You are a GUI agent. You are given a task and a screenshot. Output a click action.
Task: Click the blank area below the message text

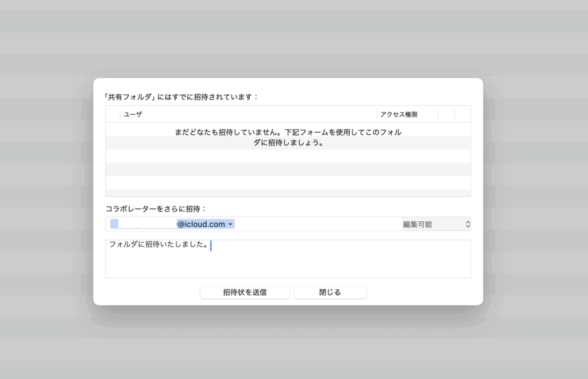[288, 265]
